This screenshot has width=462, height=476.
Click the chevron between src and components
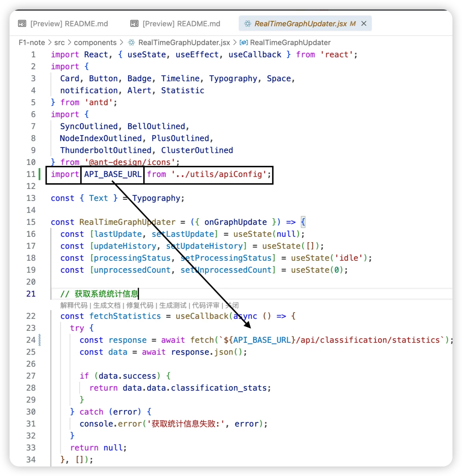[x=69, y=43]
